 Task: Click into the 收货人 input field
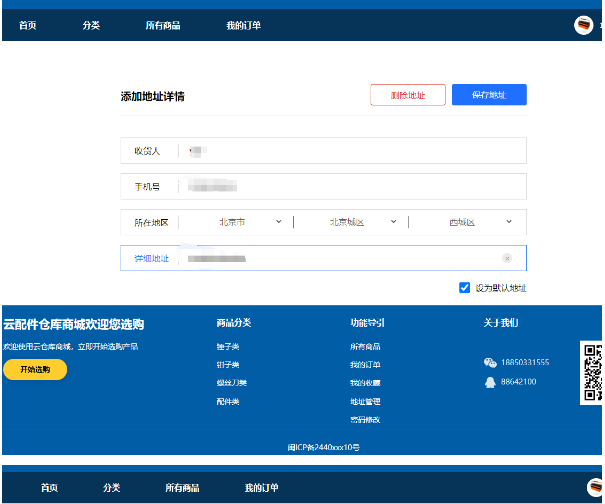click(x=350, y=150)
